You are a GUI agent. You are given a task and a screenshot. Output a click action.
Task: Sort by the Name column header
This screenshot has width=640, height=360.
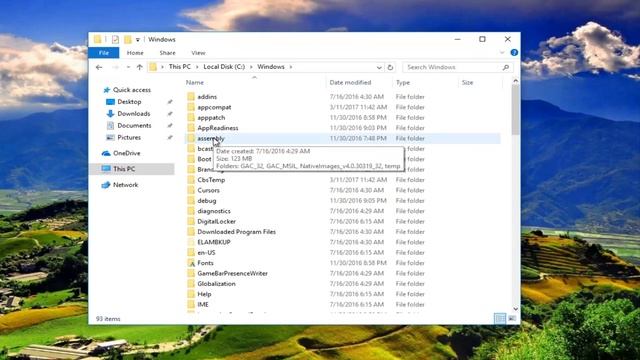(x=195, y=82)
